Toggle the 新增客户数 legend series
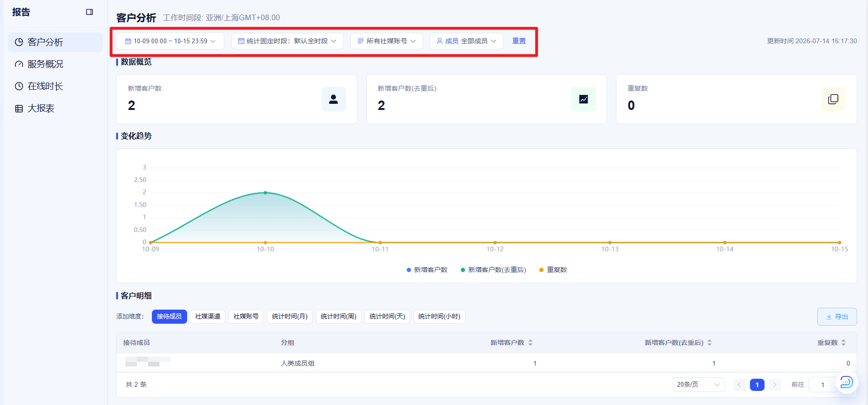868x405 pixels. pyautogui.click(x=427, y=270)
